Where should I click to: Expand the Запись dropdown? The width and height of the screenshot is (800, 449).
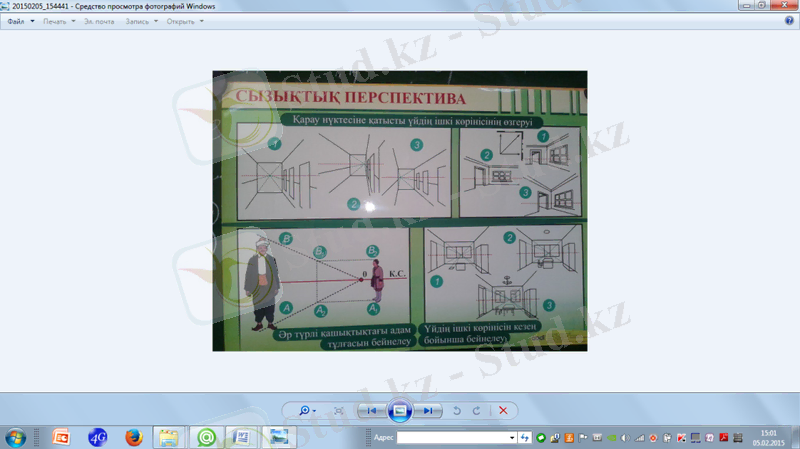pos(141,21)
